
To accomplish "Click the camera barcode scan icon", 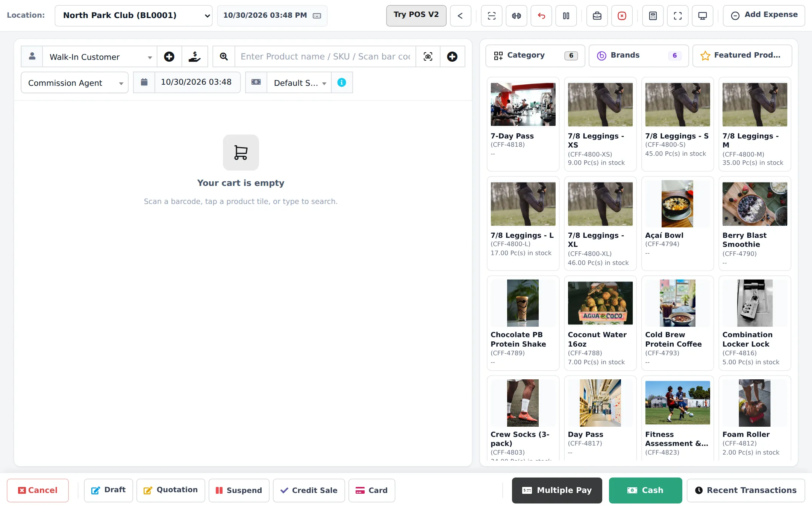I will tap(428, 56).
